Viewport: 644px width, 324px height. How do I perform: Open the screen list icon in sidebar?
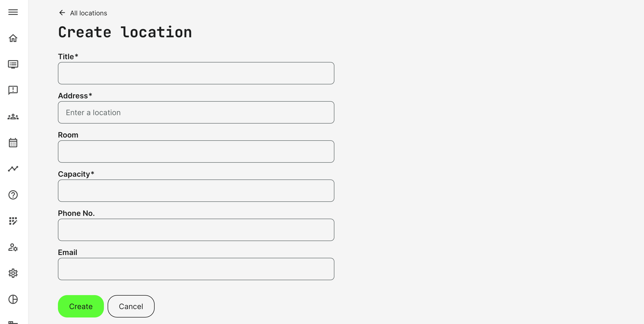[x=13, y=64]
